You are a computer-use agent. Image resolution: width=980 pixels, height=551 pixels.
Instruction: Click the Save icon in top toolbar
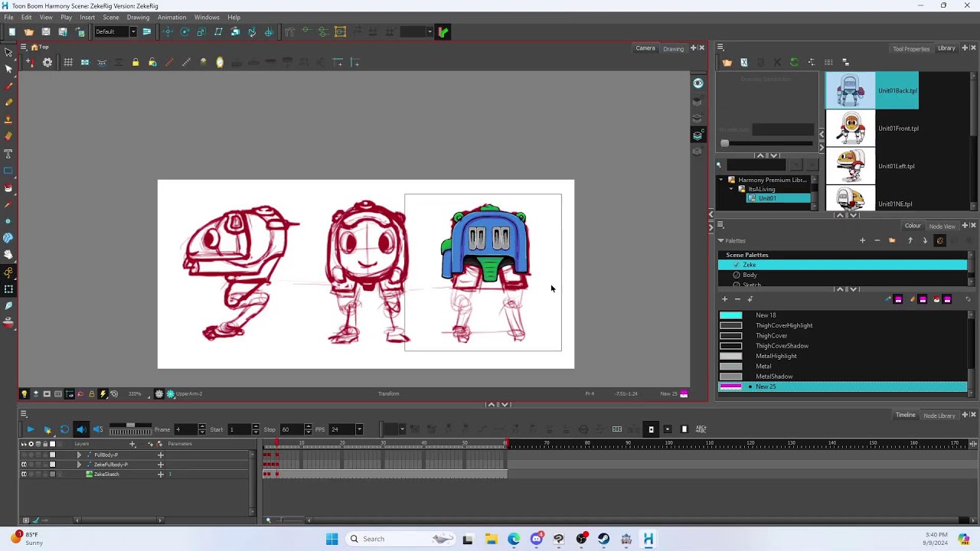pyautogui.click(x=46, y=32)
